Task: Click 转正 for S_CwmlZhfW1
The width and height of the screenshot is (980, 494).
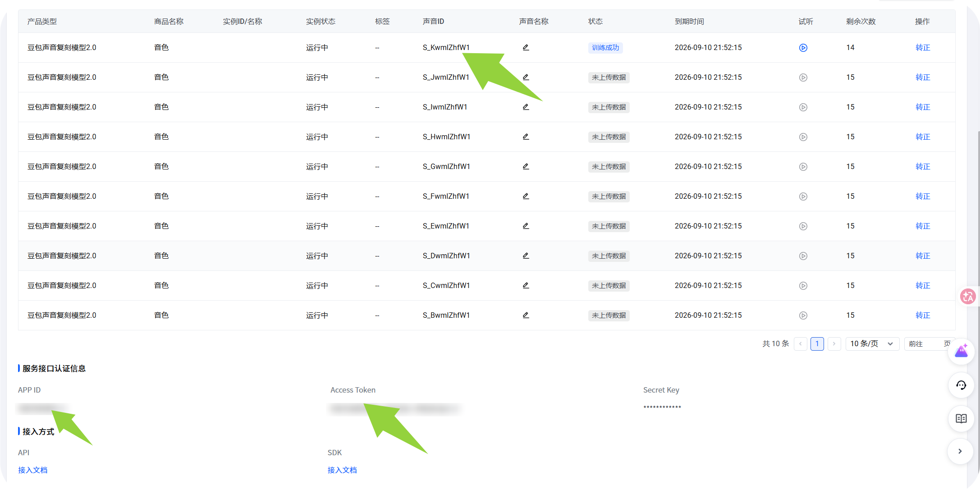Action: tap(923, 285)
